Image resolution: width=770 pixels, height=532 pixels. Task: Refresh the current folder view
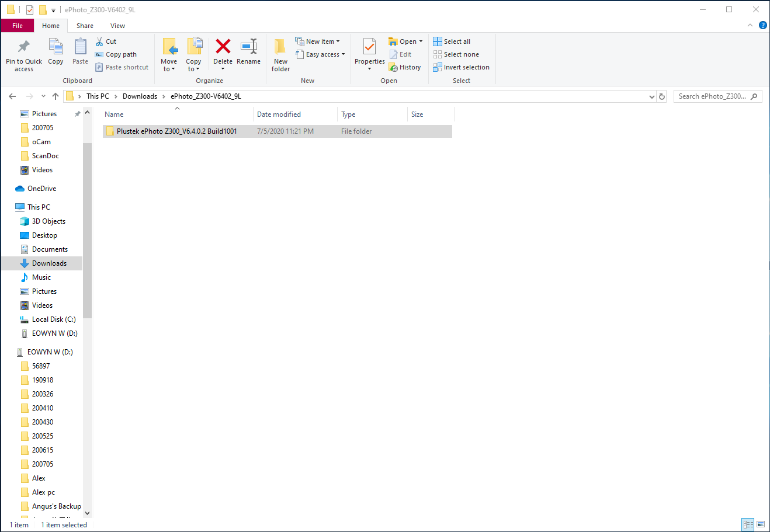pos(662,96)
